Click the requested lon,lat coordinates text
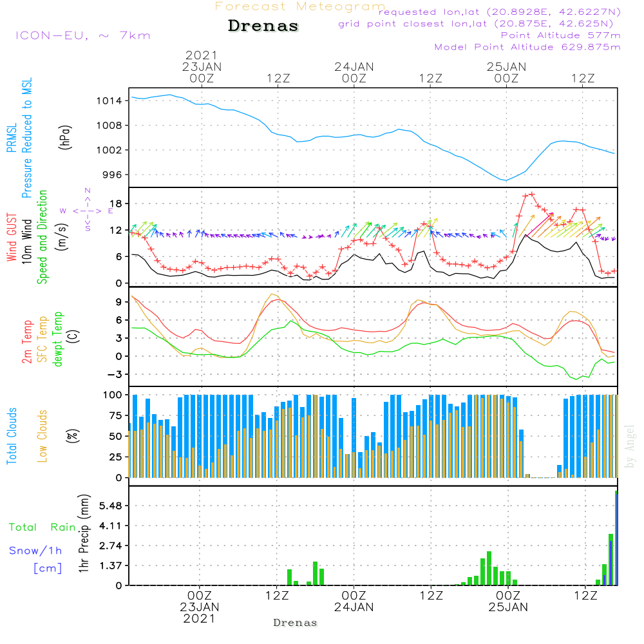Image resolution: width=644 pixels, height=644 pixels. 499,12
